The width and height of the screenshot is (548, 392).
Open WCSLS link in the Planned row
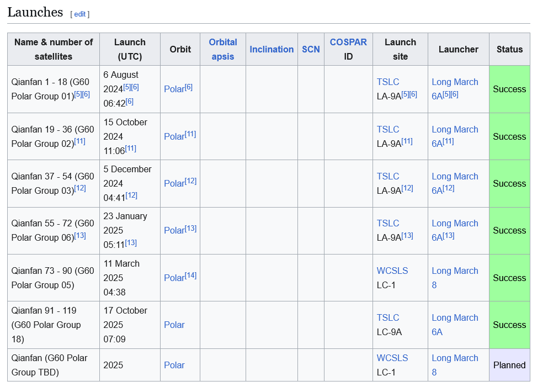(x=392, y=358)
